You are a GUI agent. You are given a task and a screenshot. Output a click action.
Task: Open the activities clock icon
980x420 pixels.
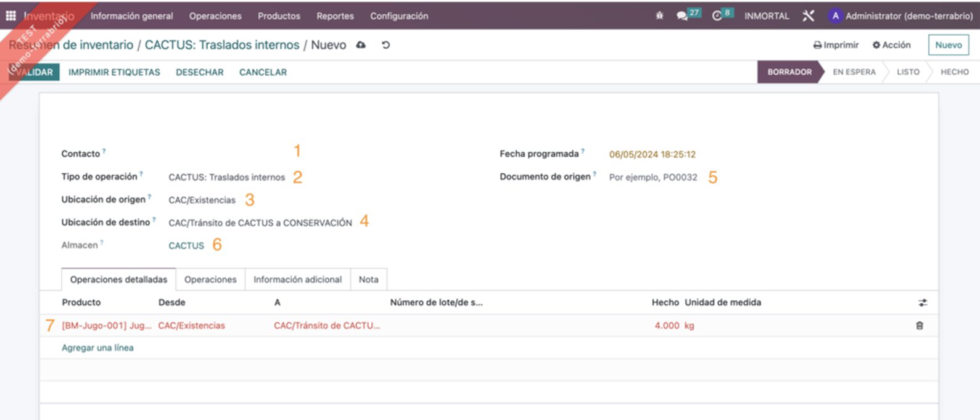coord(717,16)
